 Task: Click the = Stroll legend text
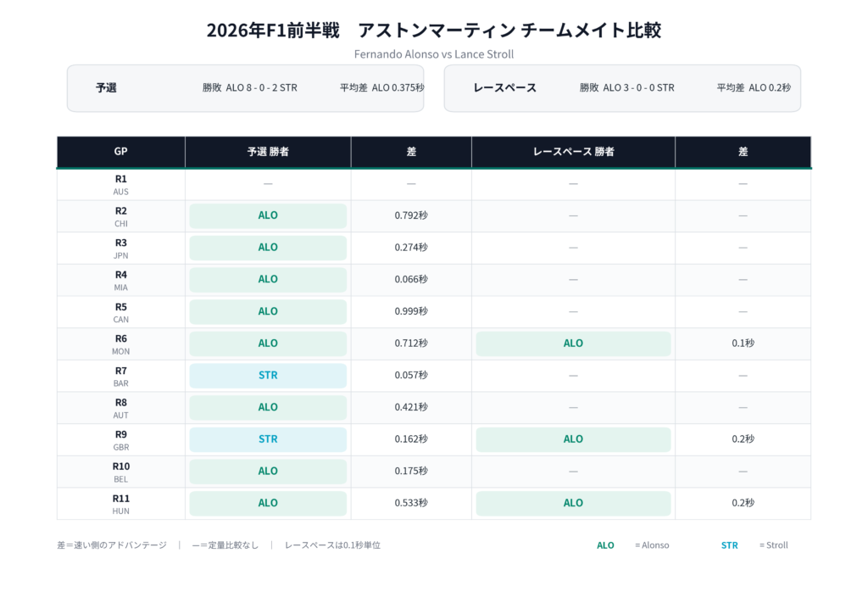click(x=774, y=545)
